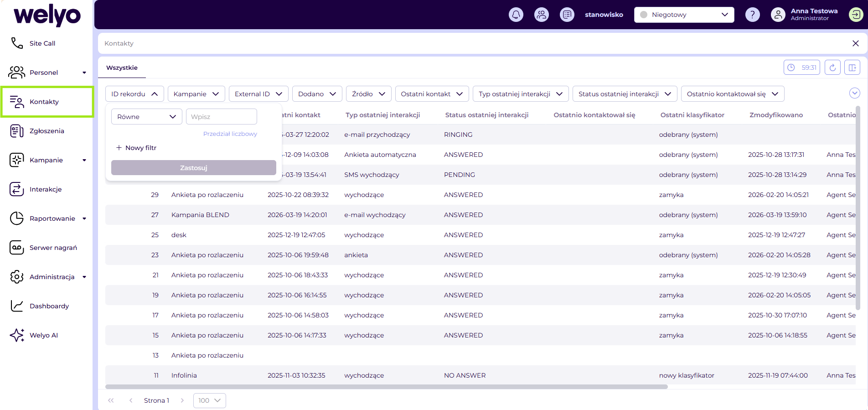The width and height of the screenshot is (868, 410).
Task: Open the notifications bell icon
Action: 516,15
